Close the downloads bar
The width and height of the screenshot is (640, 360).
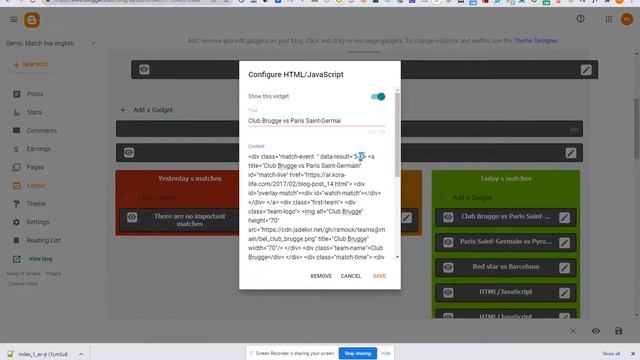coord(633,354)
